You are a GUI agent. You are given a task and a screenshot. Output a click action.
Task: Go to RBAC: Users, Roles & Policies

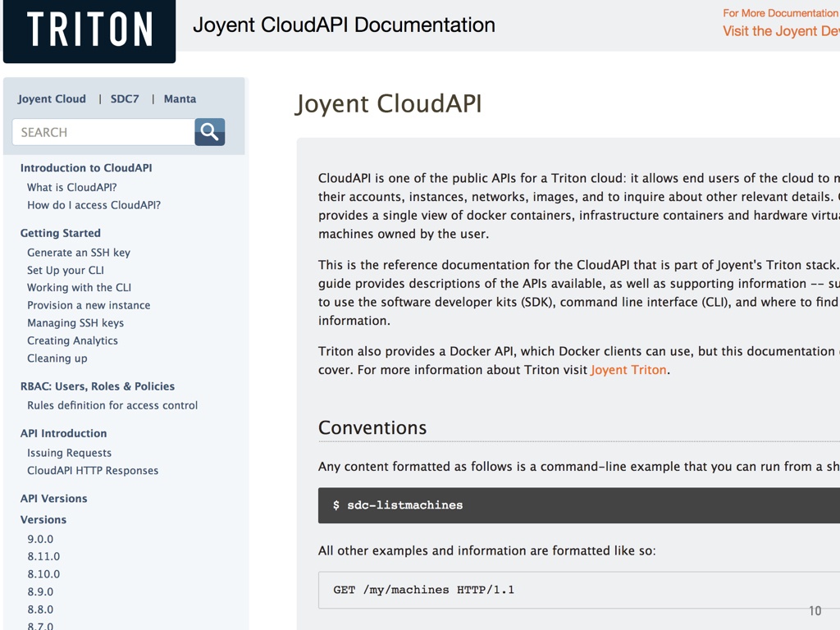click(98, 386)
